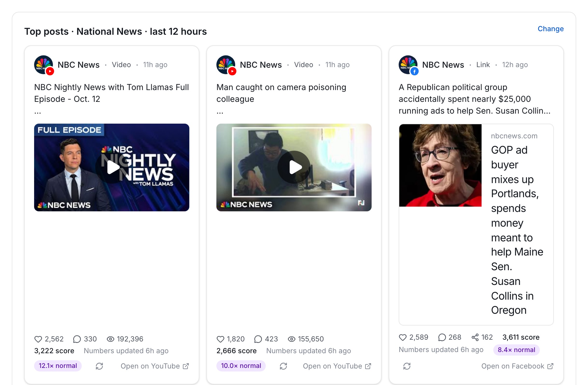Click the nbcnews.com domain label
The width and height of the screenshot is (588, 385).
[514, 136]
